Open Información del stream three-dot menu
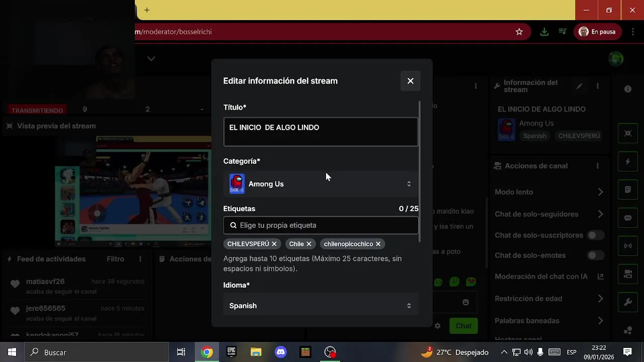 (x=598, y=86)
